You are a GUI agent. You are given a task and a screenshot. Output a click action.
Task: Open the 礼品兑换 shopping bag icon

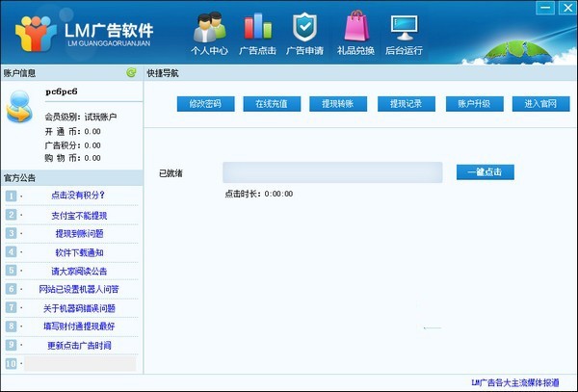click(x=355, y=33)
